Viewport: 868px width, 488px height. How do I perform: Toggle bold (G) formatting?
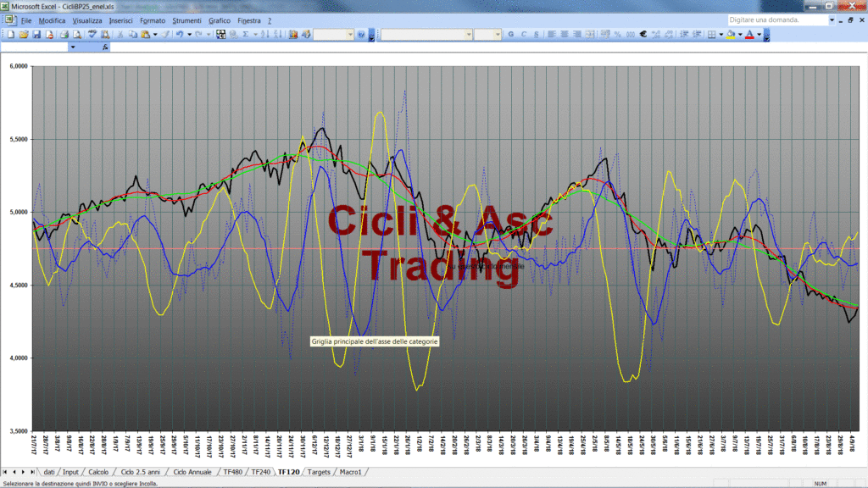pos(511,34)
